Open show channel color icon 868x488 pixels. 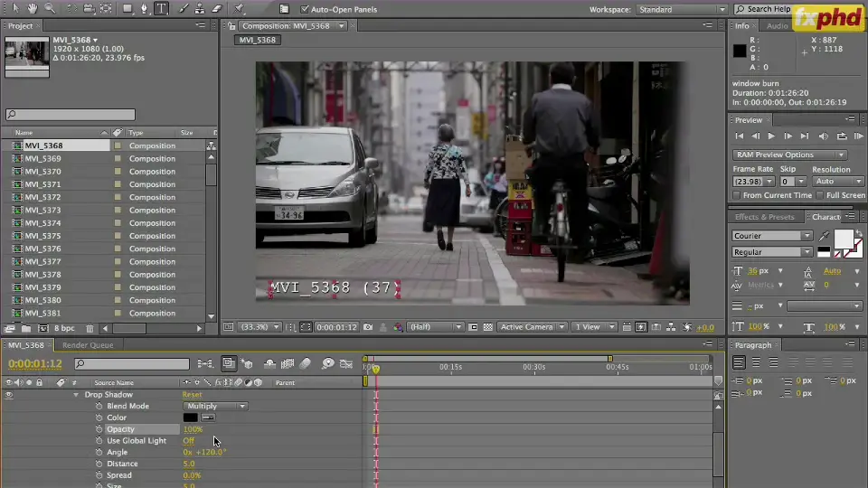click(398, 327)
